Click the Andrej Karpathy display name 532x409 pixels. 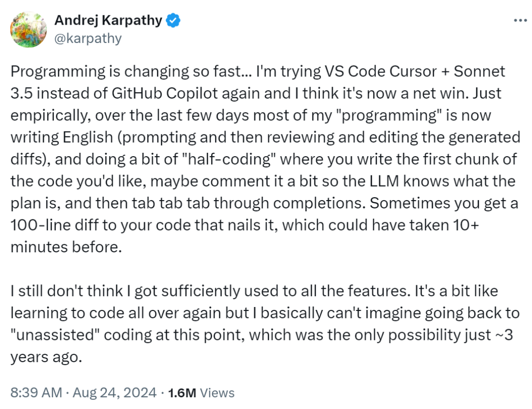coord(108,21)
